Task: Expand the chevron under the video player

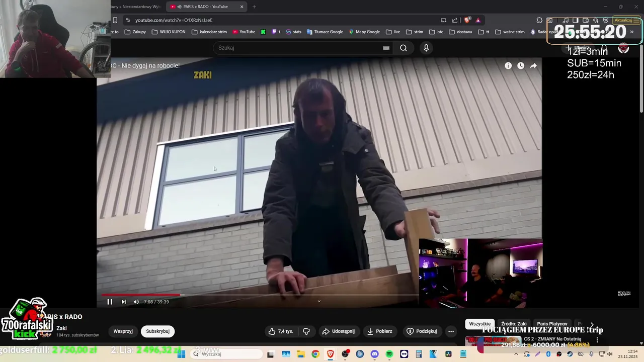Action: coord(319,301)
